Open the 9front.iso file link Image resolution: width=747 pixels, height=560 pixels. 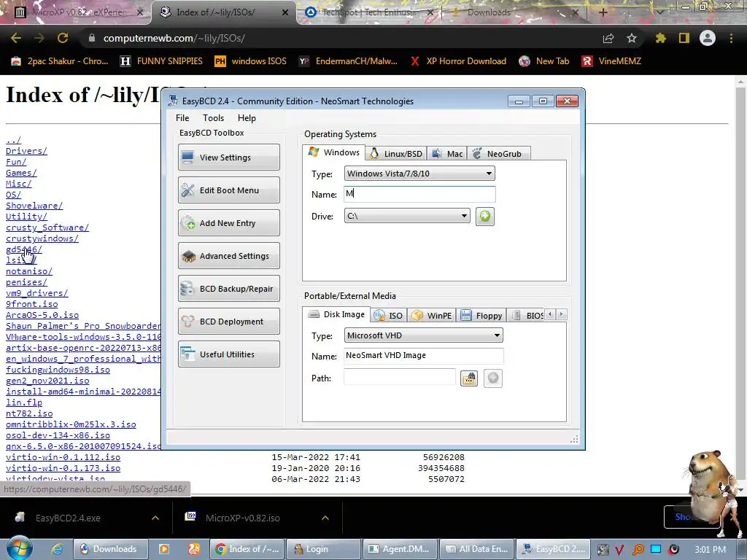31,304
